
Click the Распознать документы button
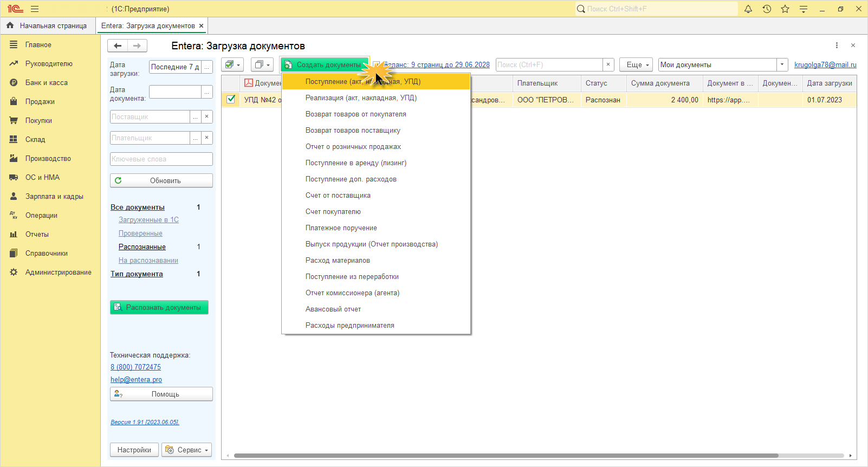point(159,307)
